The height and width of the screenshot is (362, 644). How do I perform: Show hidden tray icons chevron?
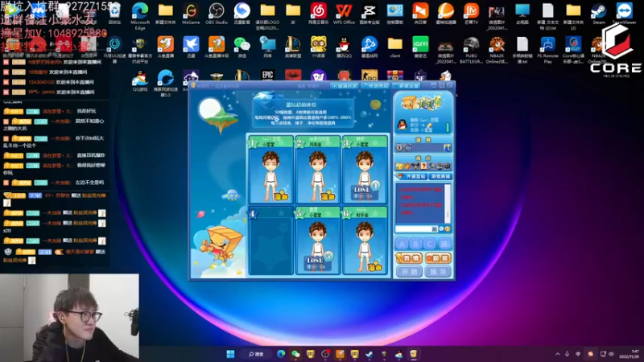[x=557, y=354]
